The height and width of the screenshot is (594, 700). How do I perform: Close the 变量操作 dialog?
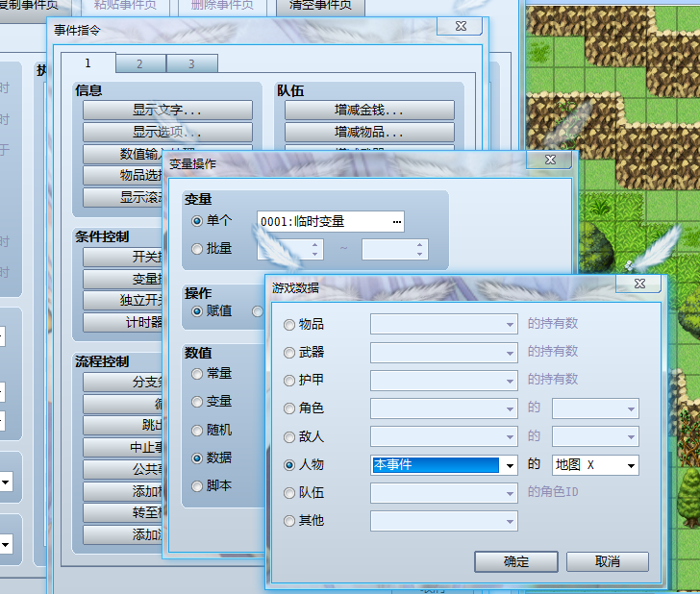[x=550, y=160]
